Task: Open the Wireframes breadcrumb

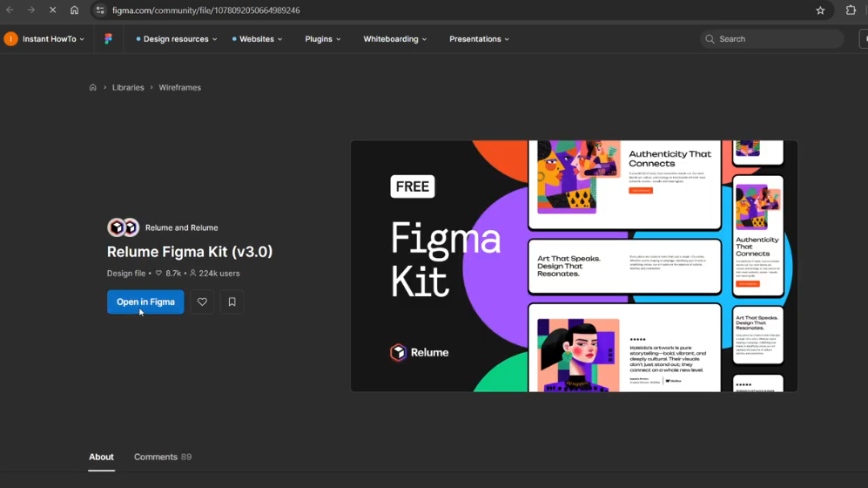Action: [180, 87]
